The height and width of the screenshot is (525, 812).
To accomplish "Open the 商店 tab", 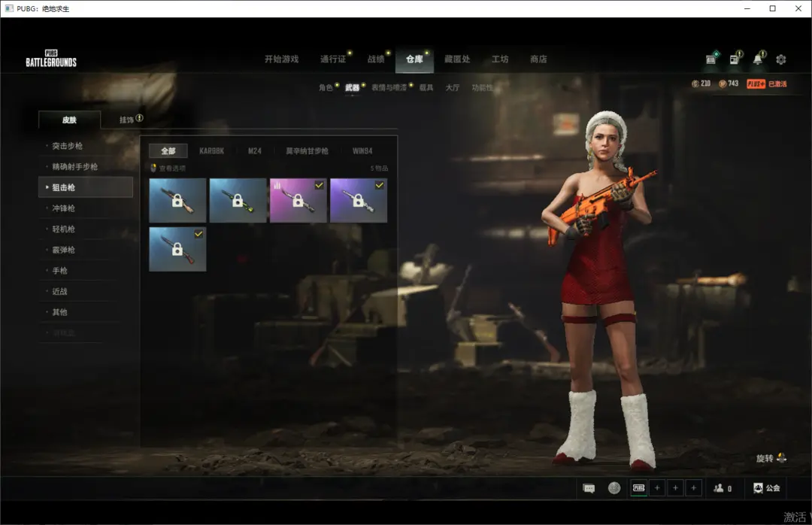I will click(x=538, y=59).
